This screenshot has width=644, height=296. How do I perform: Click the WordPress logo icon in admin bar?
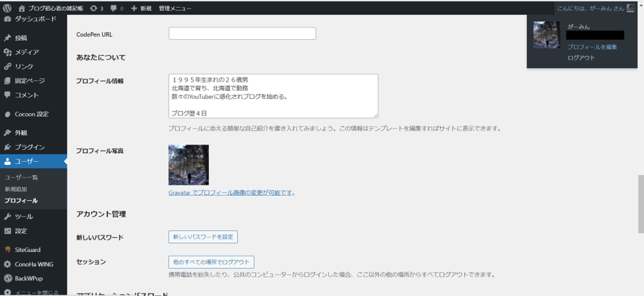(x=7, y=8)
